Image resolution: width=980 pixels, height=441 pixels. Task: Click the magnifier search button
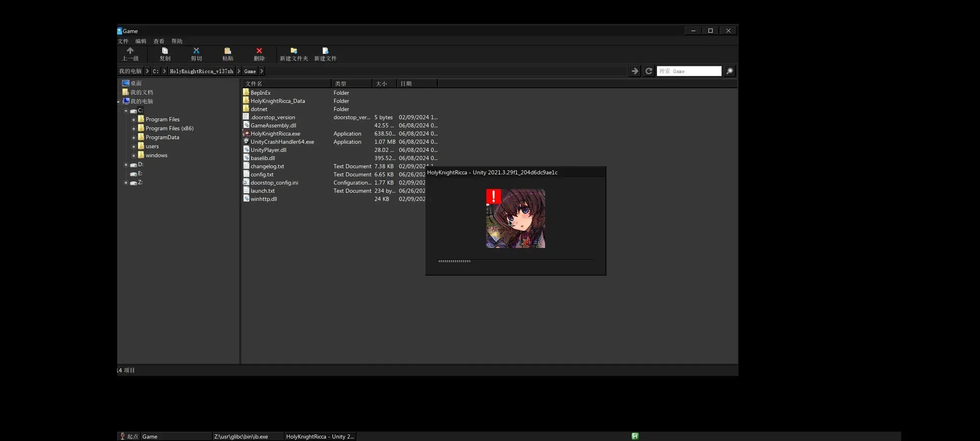[730, 71]
